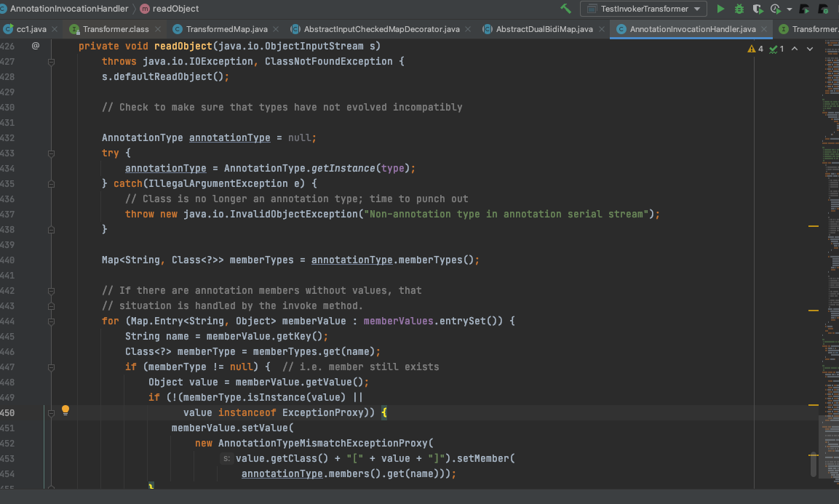Click the defaultReadObject call on line 143

(163, 77)
